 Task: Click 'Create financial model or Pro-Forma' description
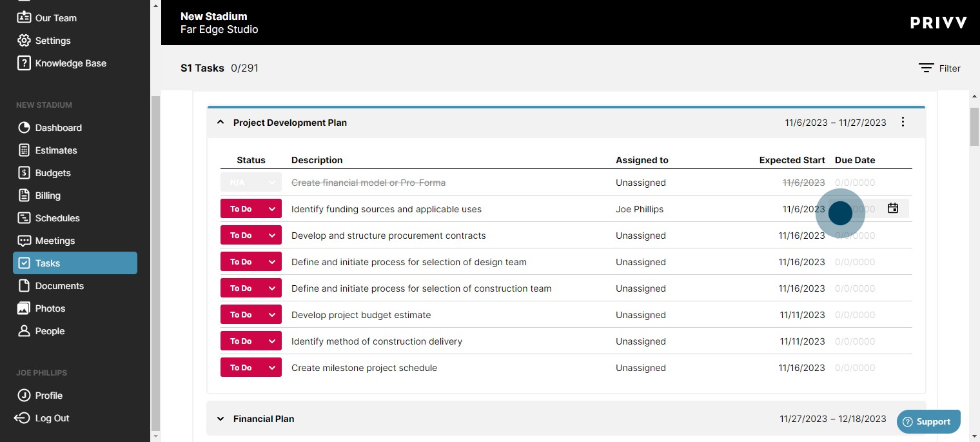click(368, 183)
